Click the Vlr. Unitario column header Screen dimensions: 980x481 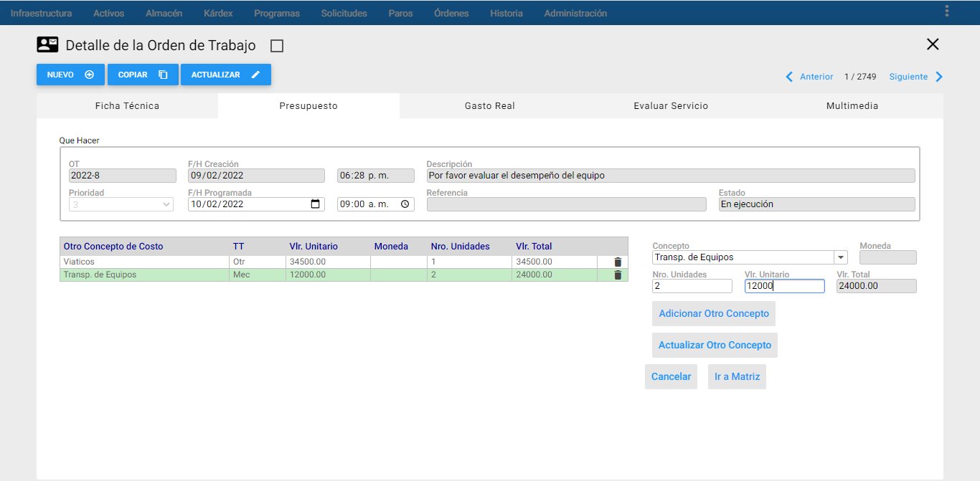314,247
